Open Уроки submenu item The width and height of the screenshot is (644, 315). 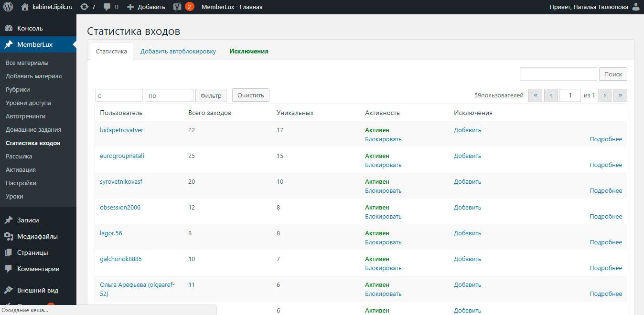[x=14, y=196]
